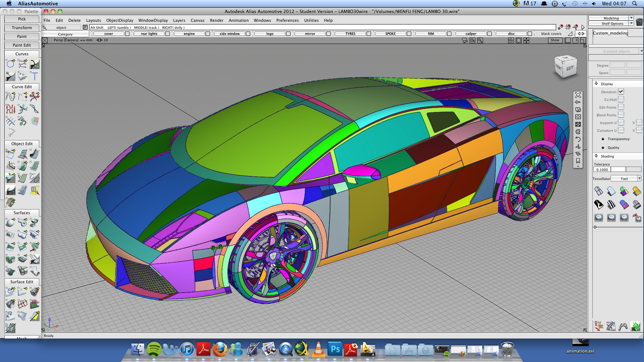Select the scissors curve cut tool
Screen dimensions: 644x362
click(x=35, y=97)
